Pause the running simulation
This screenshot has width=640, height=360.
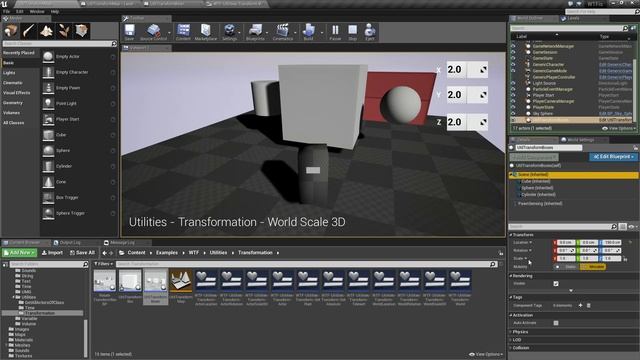[x=335, y=32]
